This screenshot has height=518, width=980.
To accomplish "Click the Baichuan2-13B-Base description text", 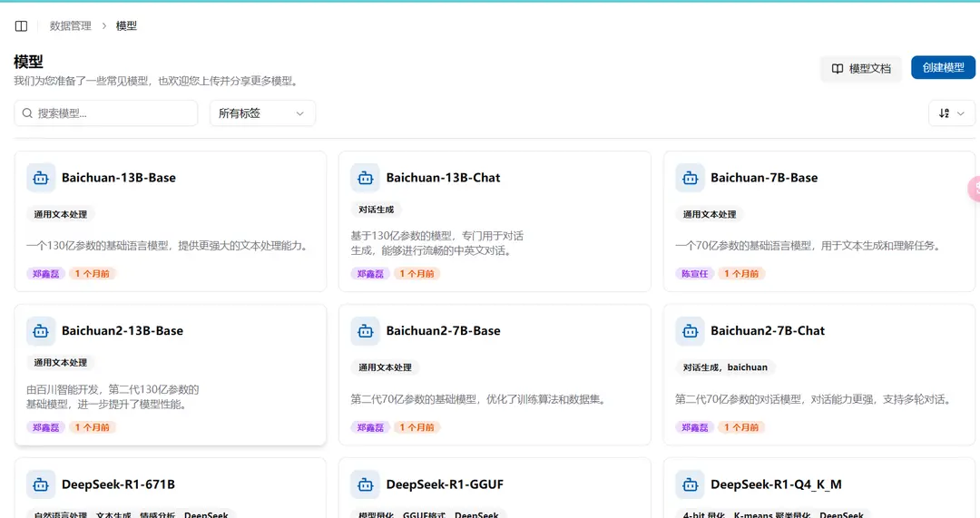I will [x=113, y=396].
